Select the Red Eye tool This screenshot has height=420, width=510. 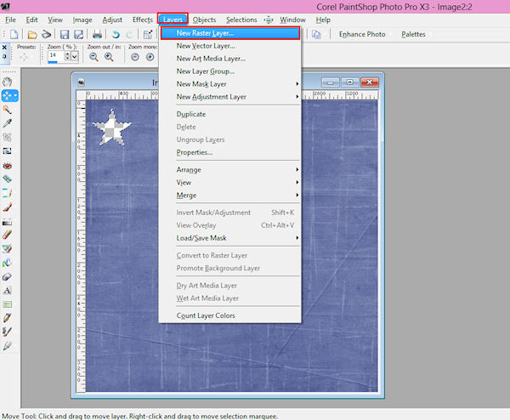point(7,166)
